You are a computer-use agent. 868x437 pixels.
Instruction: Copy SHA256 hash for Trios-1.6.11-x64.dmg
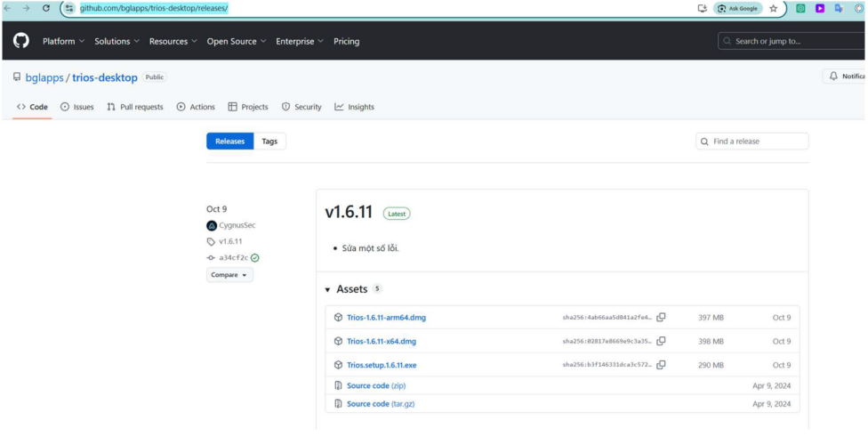pyautogui.click(x=661, y=342)
